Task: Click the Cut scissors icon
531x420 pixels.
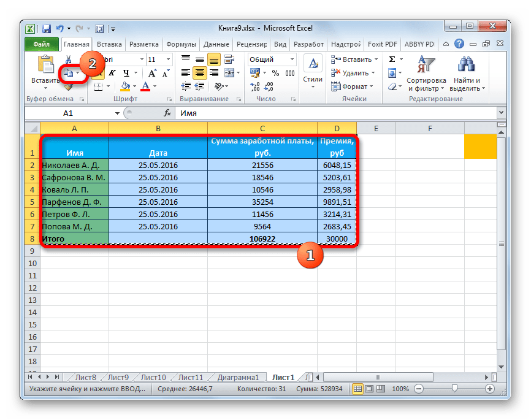Action: (69, 60)
